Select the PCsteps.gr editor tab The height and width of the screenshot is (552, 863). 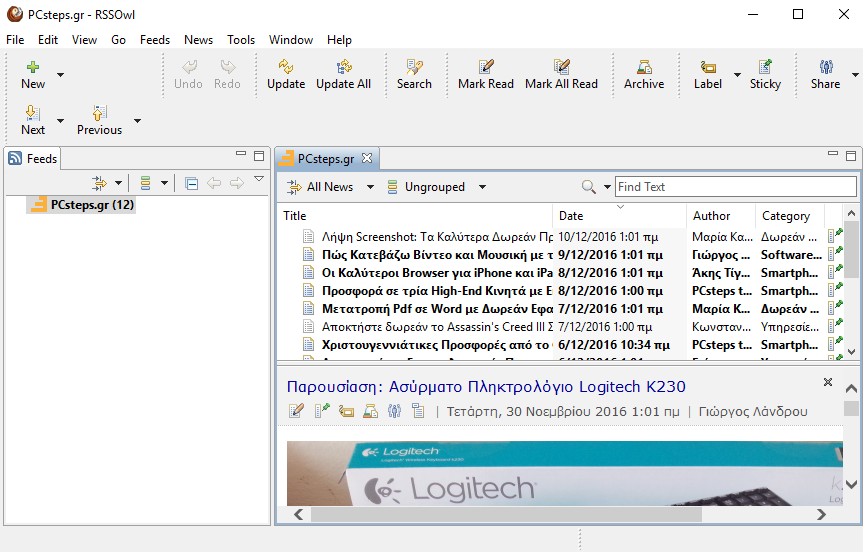click(325, 159)
